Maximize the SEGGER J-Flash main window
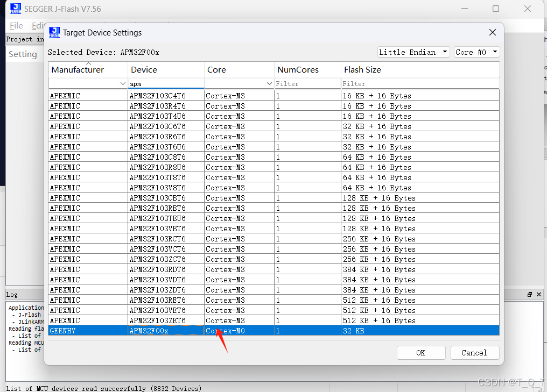 pos(496,9)
